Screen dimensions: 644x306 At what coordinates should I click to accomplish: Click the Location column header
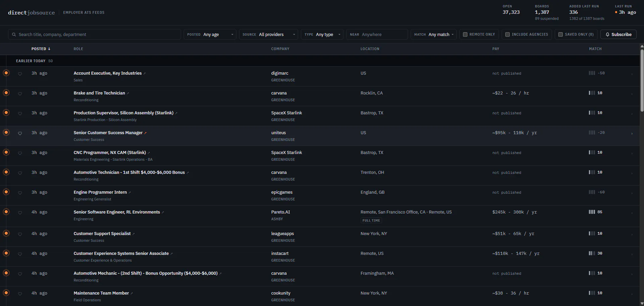click(x=370, y=49)
